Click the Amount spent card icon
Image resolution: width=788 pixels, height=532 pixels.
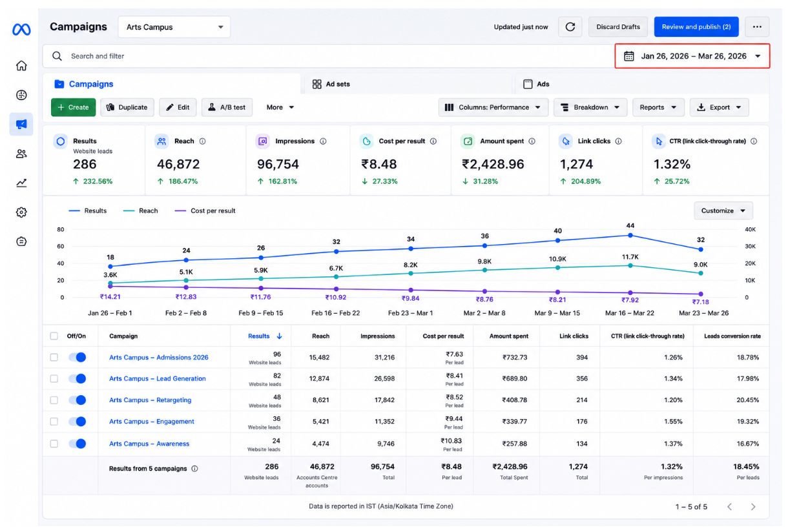tap(468, 141)
